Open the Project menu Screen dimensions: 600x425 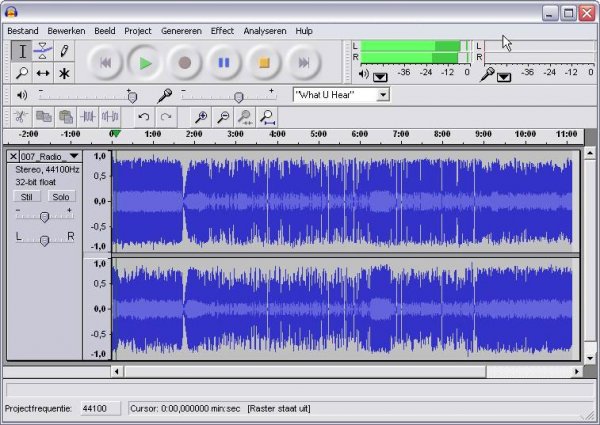(138, 31)
